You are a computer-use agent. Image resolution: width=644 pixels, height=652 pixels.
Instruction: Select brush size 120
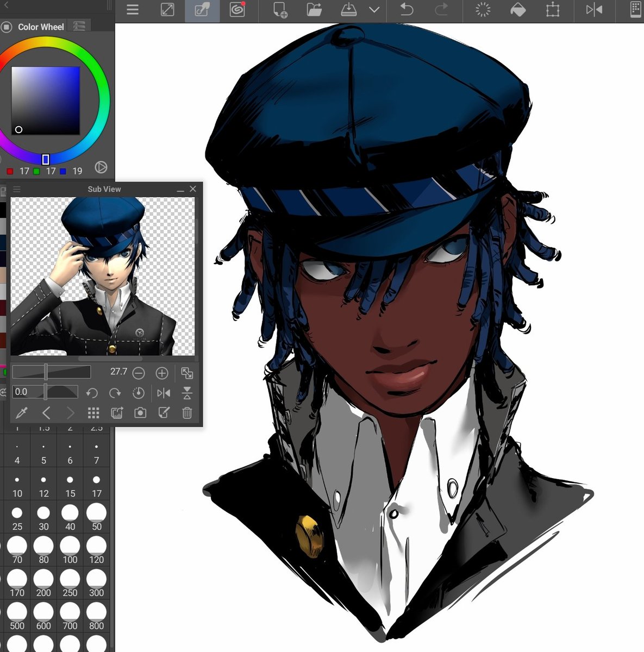96,552
